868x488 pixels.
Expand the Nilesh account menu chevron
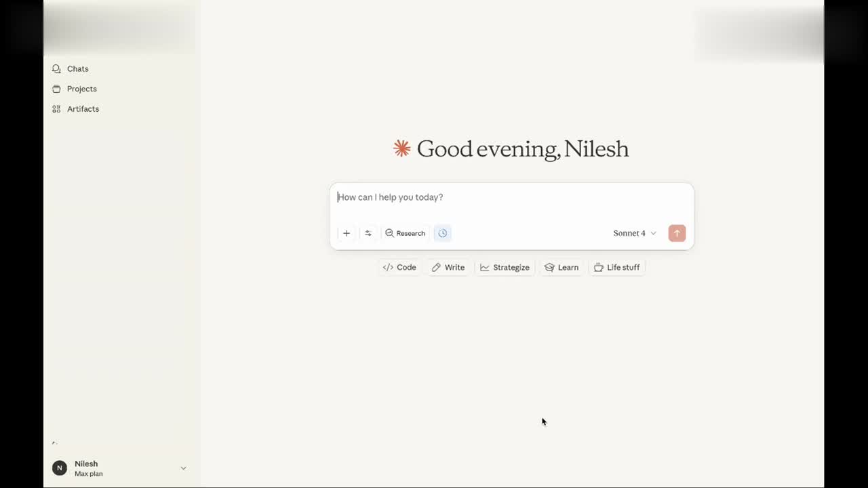(183, 468)
